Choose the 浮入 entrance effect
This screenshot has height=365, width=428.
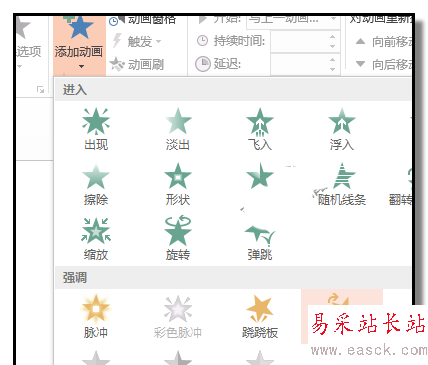coord(342,129)
